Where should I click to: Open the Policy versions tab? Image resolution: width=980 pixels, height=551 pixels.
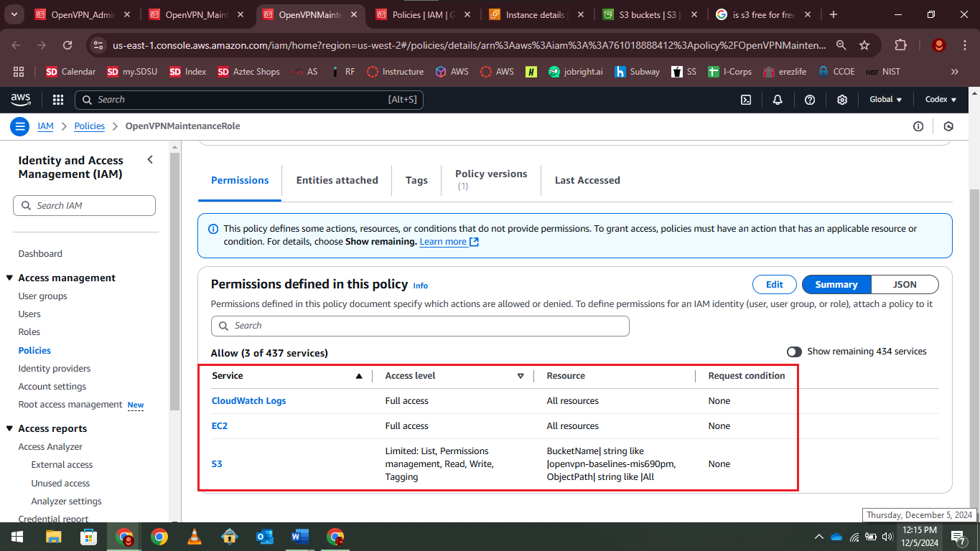(x=491, y=180)
